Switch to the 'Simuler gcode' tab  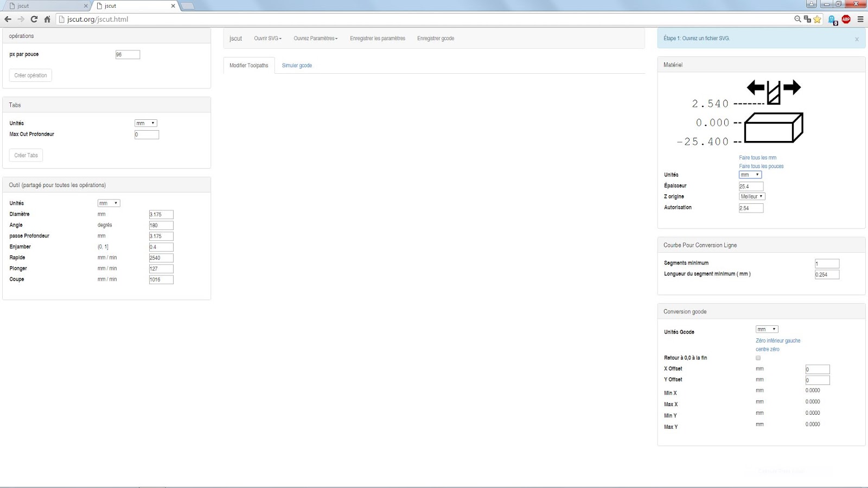tap(297, 65)
